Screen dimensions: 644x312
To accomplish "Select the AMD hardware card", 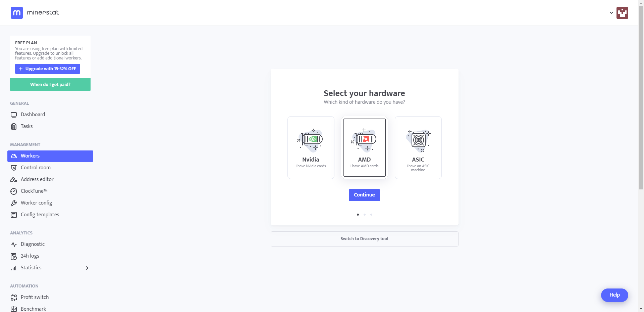I will [365, 147].
